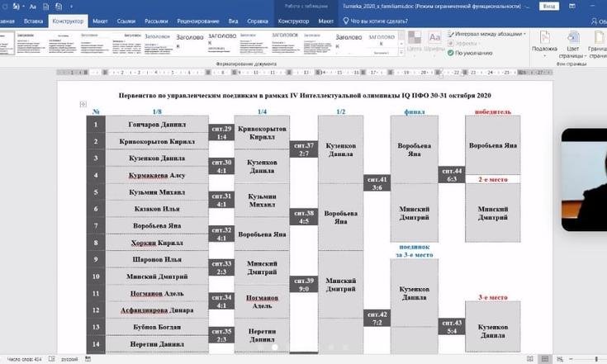607x364 pixels.
Task: Switch to Web Layout view icon
Action: click(x=560, y=359)
